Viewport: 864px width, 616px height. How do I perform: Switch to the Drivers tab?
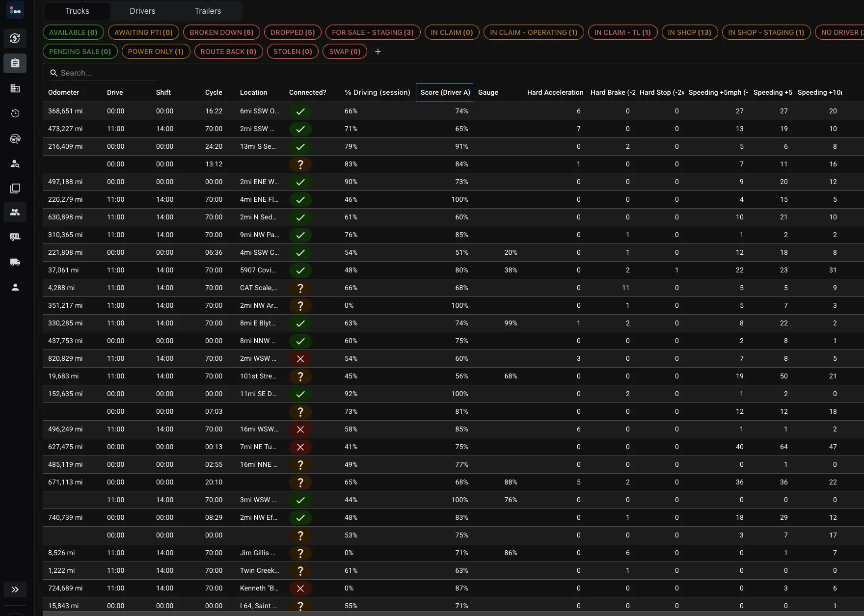click(x=142, y=11)
